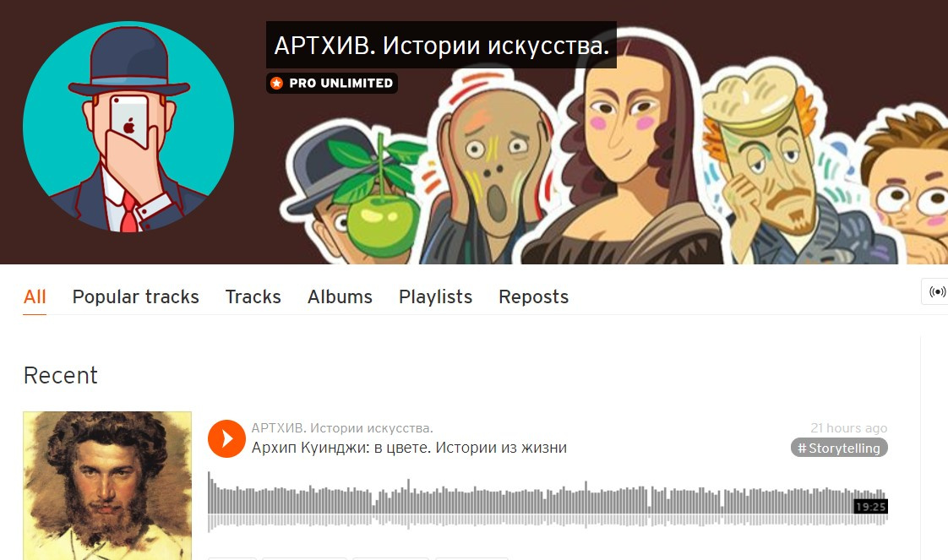Open the 'Архип Куинджи: в цвете' track title

point(409,448)
